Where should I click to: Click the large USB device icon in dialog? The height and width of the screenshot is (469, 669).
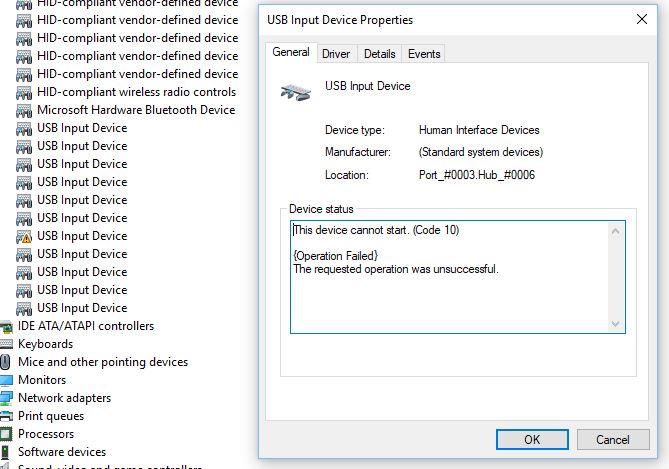click(x=296, y=92)
